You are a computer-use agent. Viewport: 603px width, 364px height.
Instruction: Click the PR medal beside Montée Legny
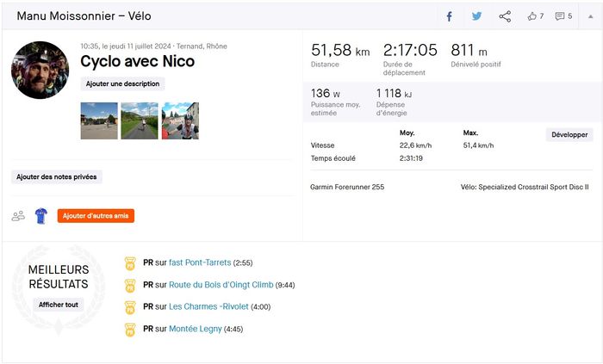pyautogui.click(x=130, y=328)
